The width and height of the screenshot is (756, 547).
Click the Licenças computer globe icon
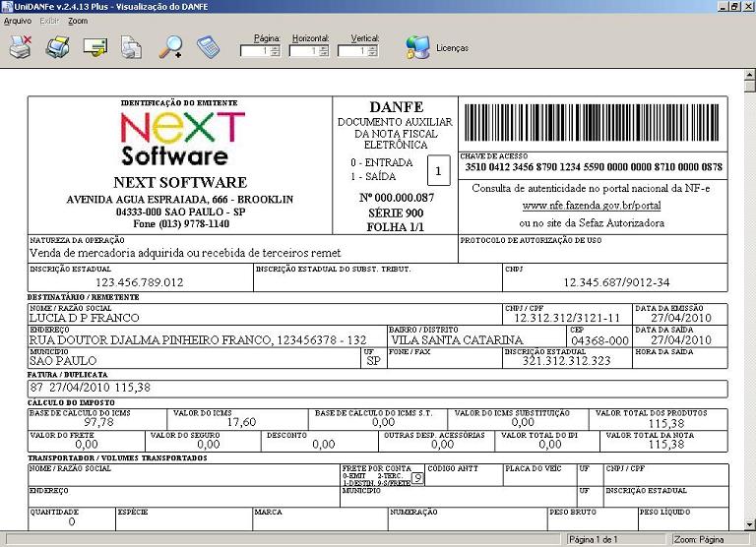417,47
